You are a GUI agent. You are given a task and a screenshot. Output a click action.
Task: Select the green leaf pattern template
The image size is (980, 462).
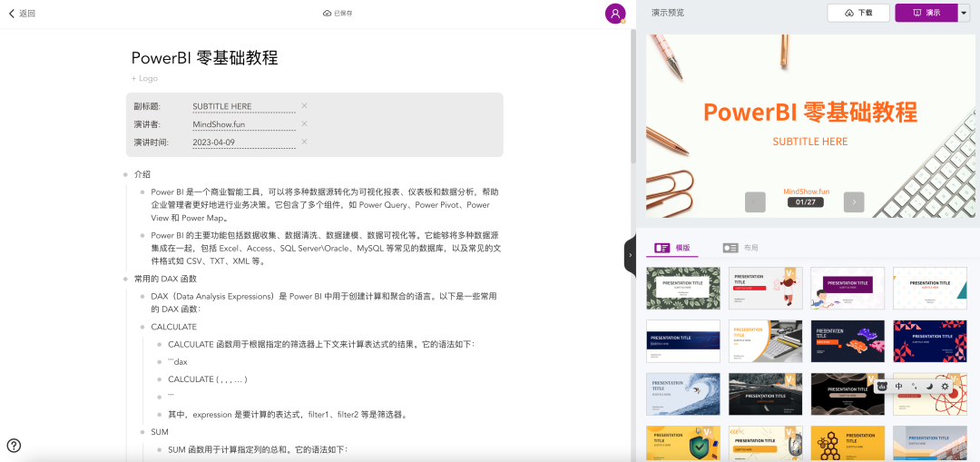(682, 288)
